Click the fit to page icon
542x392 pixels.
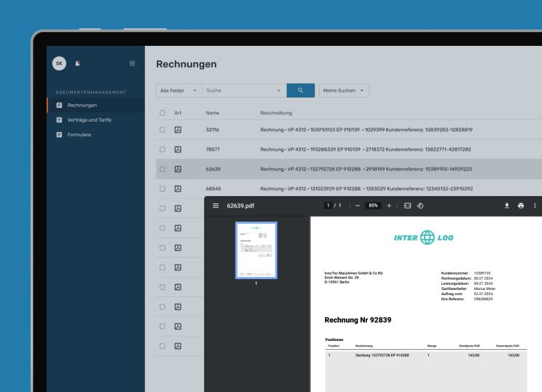click(x=407, y=205)
